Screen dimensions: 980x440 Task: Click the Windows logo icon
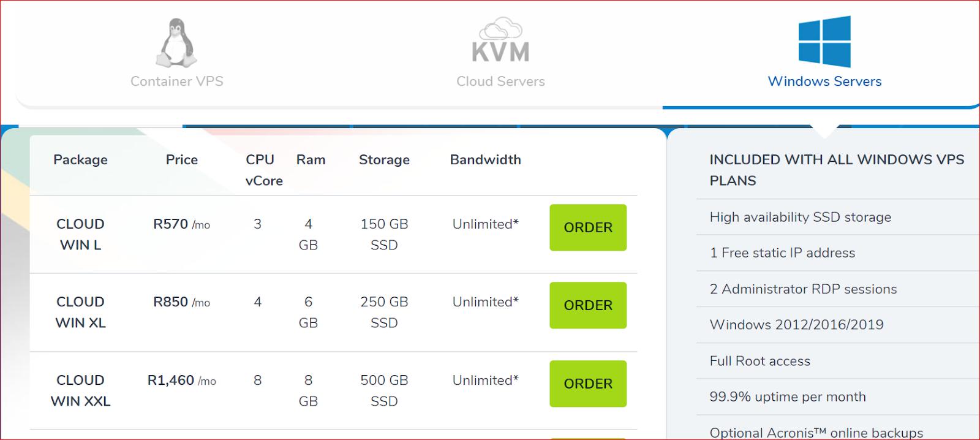tap(824, 42)
